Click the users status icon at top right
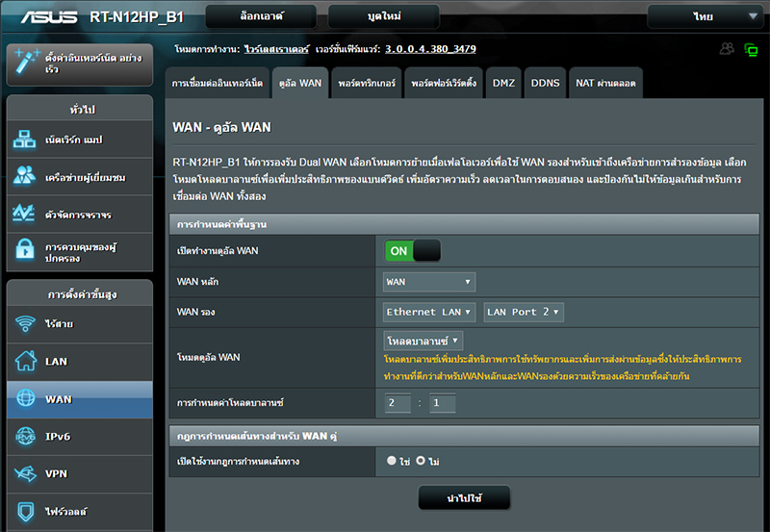This screenshot has width=770, height=532. [728, 48]
